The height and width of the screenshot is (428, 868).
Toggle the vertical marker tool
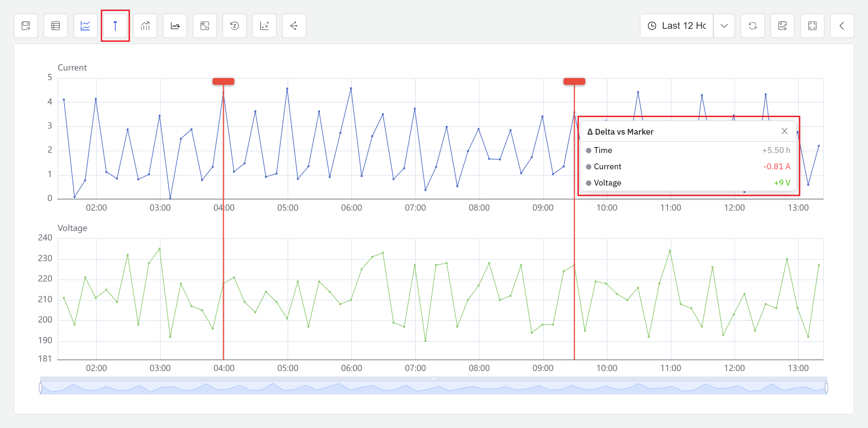[115, 26]
